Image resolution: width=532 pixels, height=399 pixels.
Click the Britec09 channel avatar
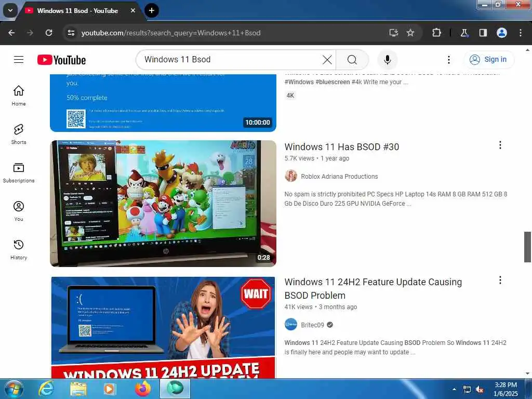(291, 325)
